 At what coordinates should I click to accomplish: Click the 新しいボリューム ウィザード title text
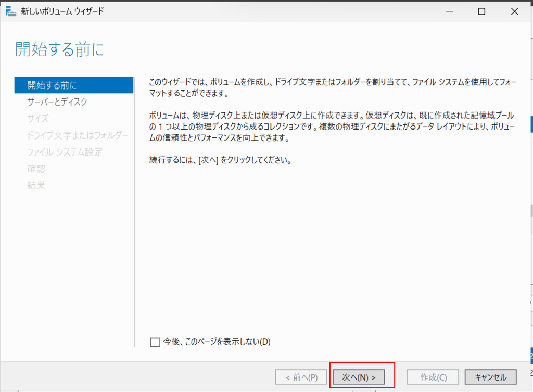[x=62, y=11]
